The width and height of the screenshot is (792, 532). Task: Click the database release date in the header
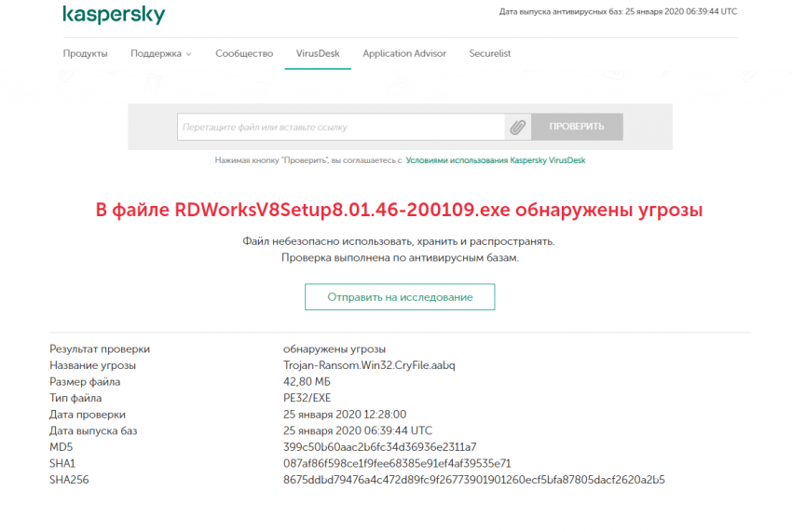click(x=618, y=12)
